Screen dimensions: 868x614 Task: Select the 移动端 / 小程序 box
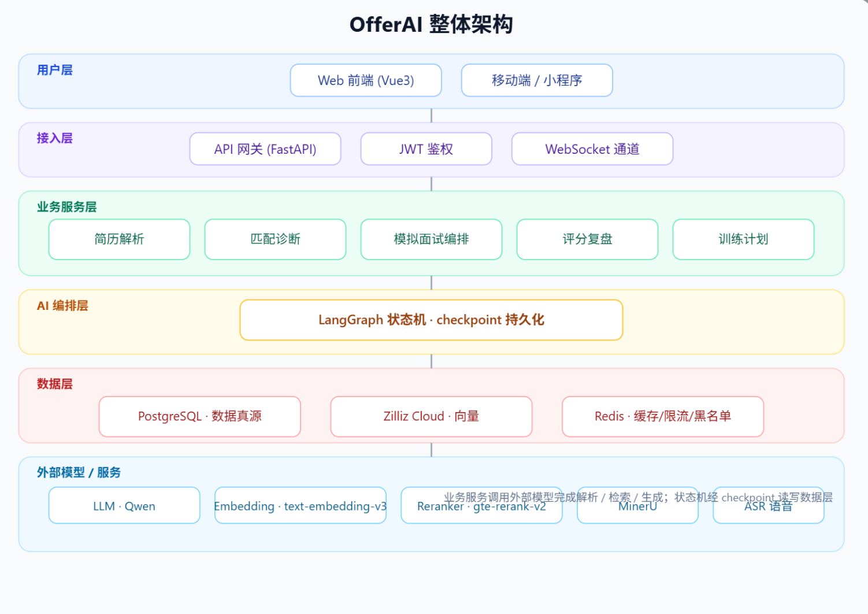click(x=537, y=80)
